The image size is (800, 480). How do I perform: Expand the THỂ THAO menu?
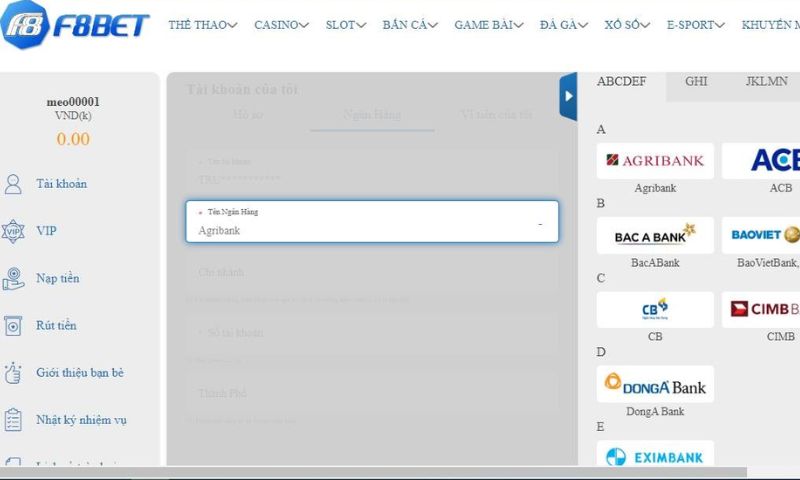[202, 25]
